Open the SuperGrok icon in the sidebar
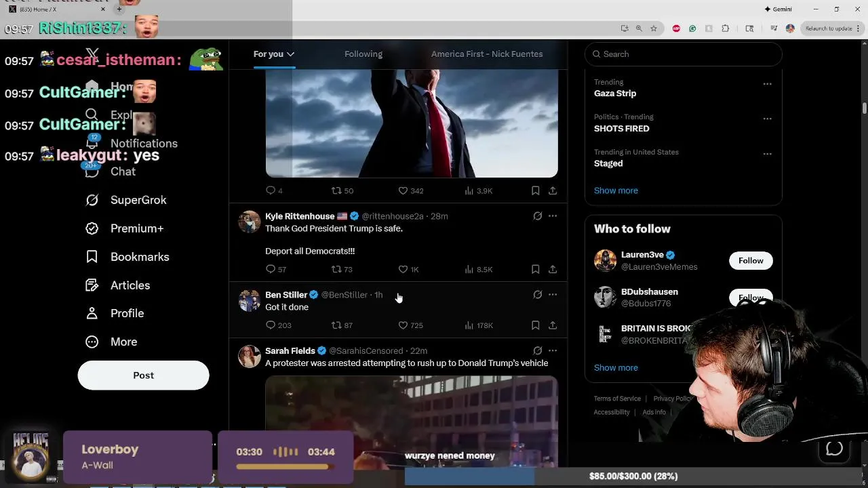Screen dimensions: 868x488 tap(92, 200)
